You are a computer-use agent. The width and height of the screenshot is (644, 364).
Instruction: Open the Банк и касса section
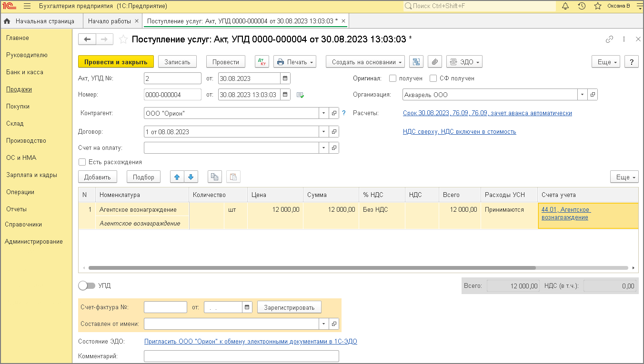(25, 72)
